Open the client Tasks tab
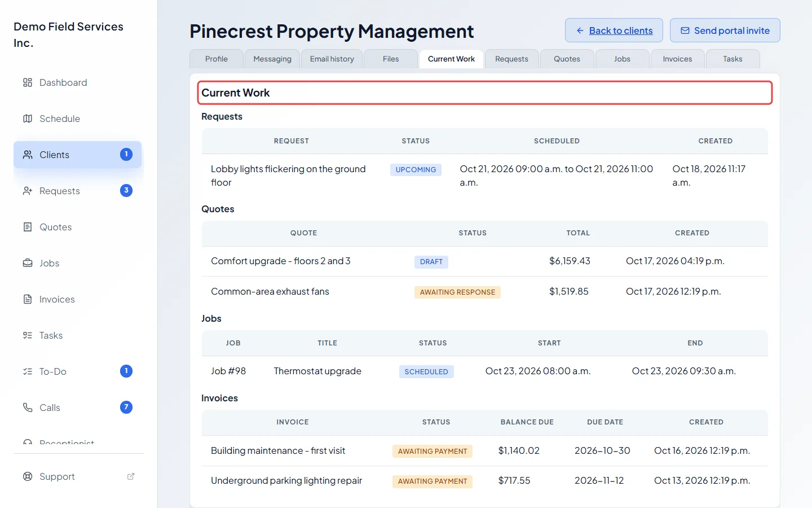The height and width of the screenshot is (508, 812). [x=733, y=59]
